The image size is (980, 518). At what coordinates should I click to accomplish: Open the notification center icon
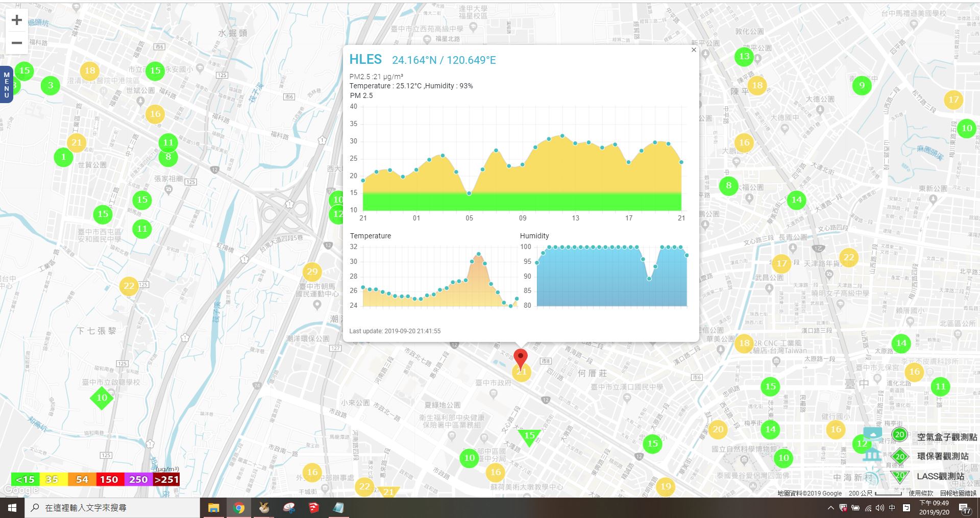click(965, 508)
